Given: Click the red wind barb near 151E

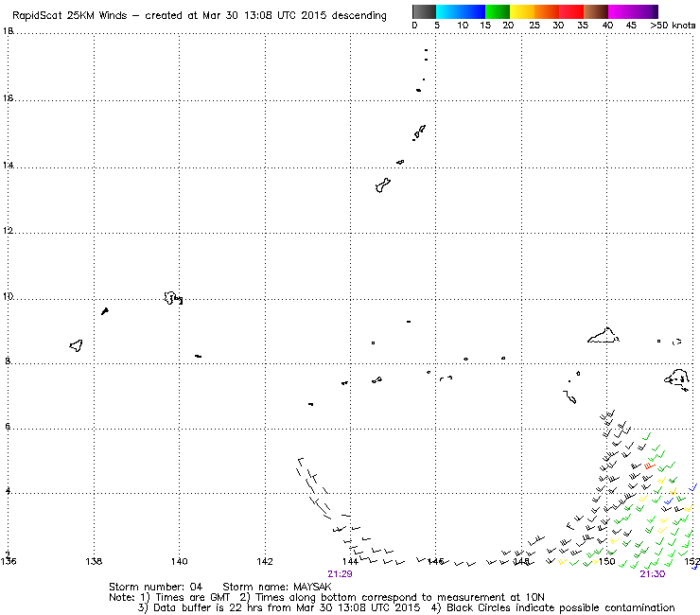Looking at the screenshot, I should (x=650, y=466).
